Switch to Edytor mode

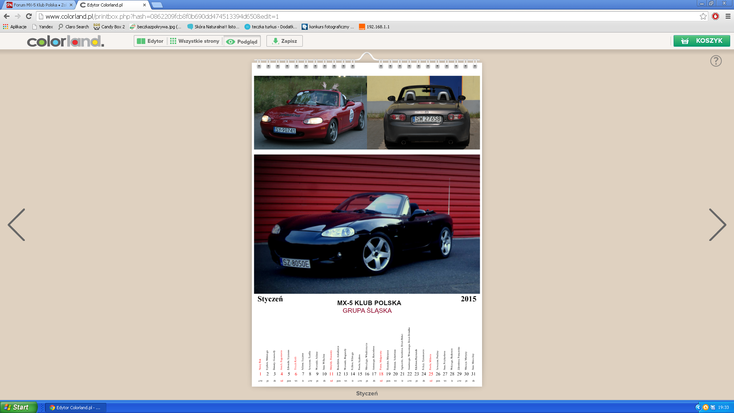click(150, 41)
